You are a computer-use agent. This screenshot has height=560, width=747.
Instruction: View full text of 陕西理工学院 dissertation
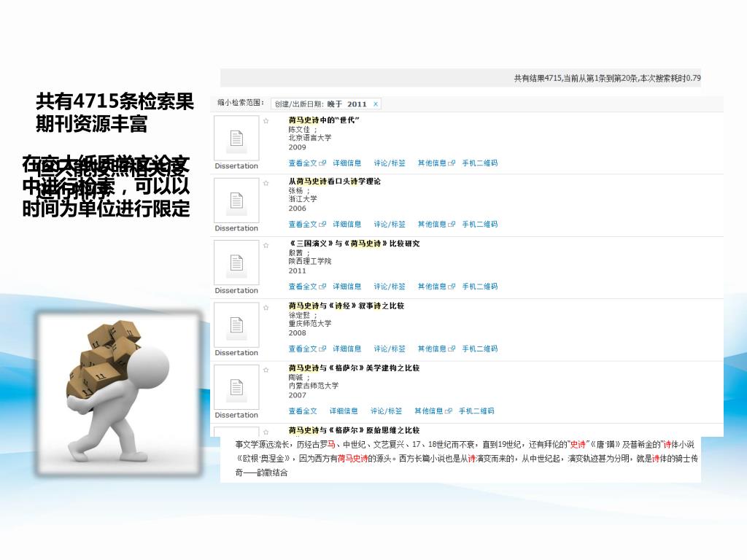tap(307, 287)
